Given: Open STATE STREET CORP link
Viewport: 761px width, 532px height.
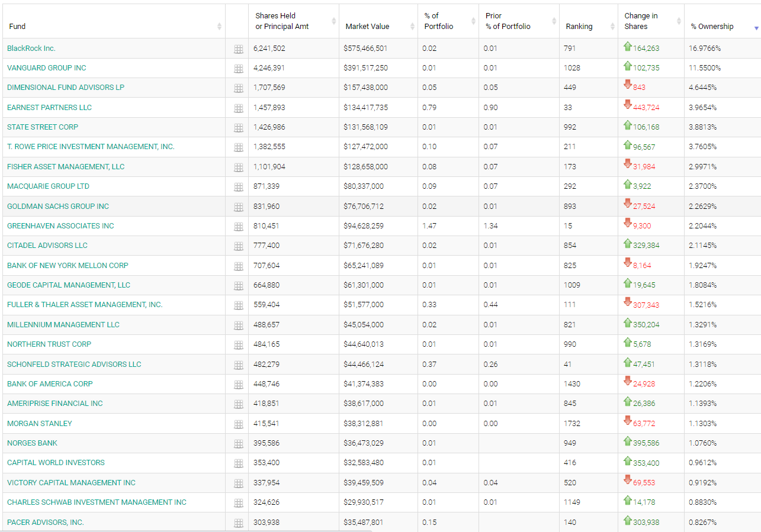Looking at the screenshot, I should pos(43,127).
